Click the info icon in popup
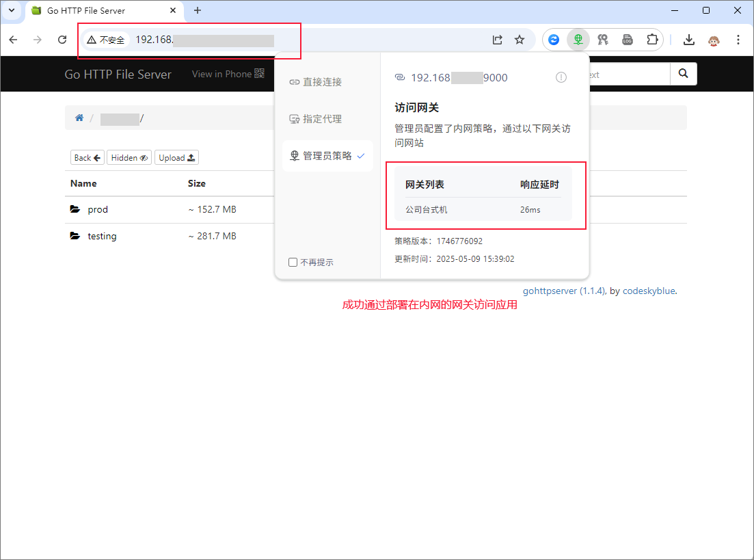754x560 pixels. tap(561, 77)
